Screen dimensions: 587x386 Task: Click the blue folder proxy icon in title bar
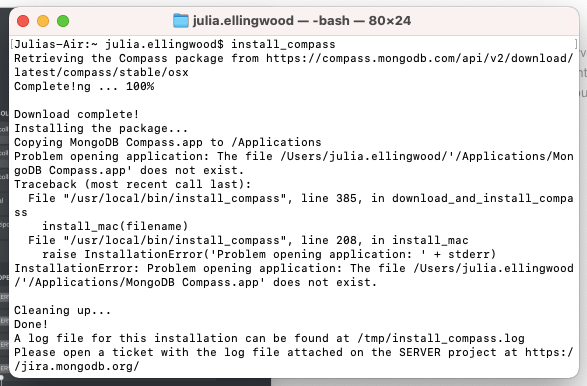181,21
